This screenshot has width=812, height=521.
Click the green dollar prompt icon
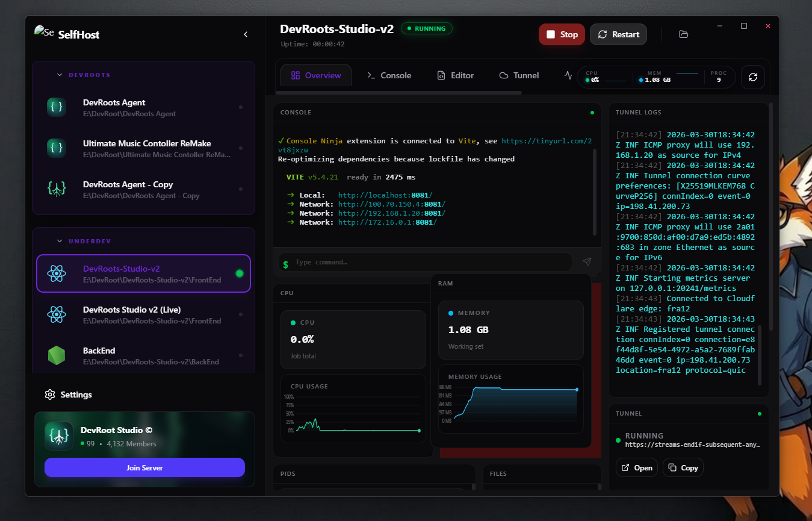[x=285, y=264]
